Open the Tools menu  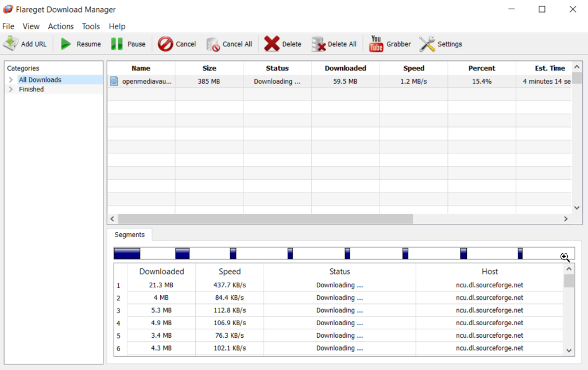91,26
